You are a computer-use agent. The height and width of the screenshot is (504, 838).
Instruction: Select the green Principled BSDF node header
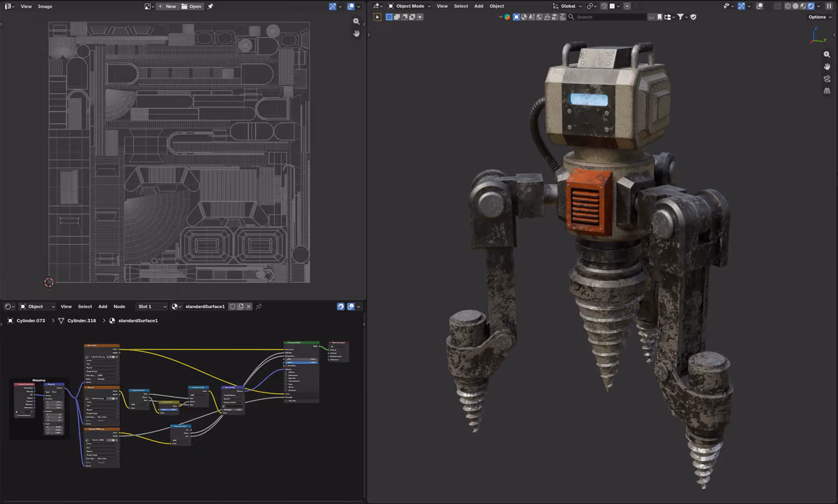point(301,344)
